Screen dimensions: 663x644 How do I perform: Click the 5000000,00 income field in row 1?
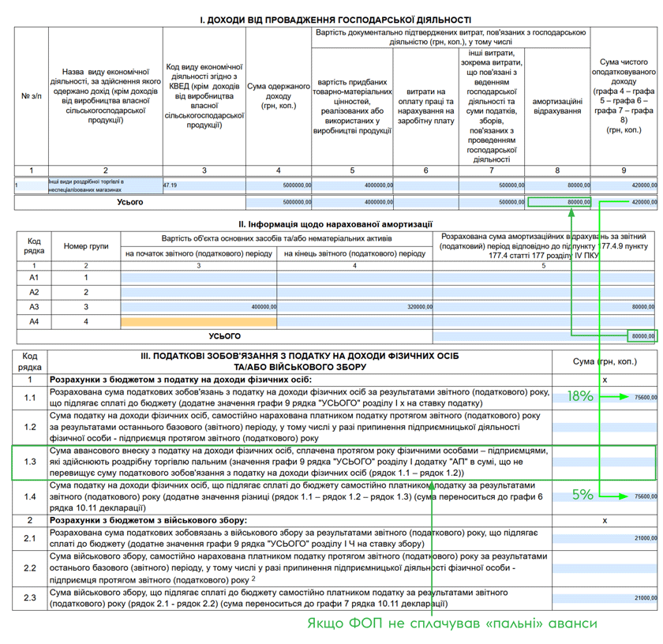pos(279,186)
